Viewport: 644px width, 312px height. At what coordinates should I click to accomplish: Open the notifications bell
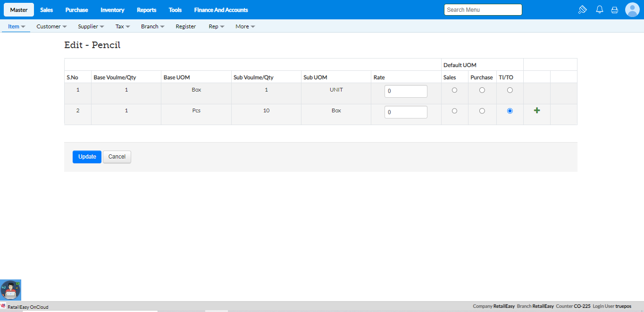click(600, 9)
